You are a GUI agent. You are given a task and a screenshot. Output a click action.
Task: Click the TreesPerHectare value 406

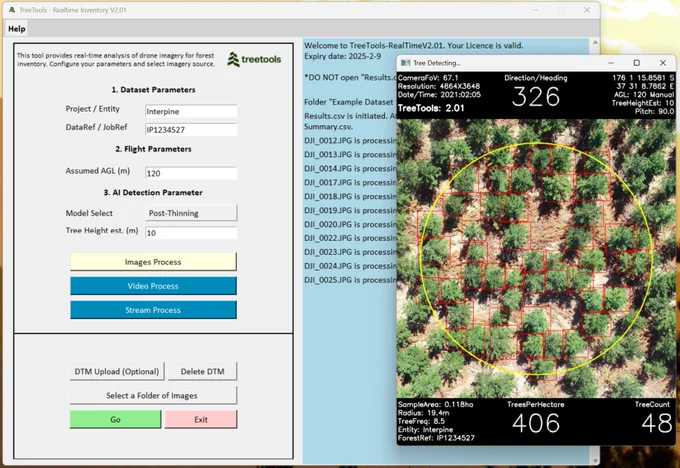click(x=536, y=423)
